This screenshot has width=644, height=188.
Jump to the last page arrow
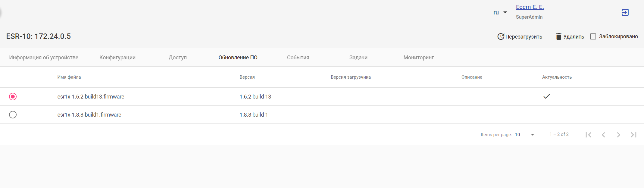(633, 135)
